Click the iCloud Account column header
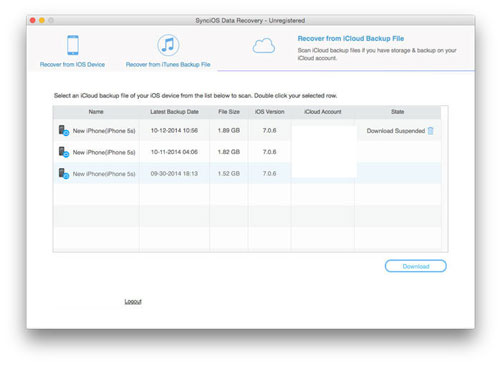 coord(323,112)
